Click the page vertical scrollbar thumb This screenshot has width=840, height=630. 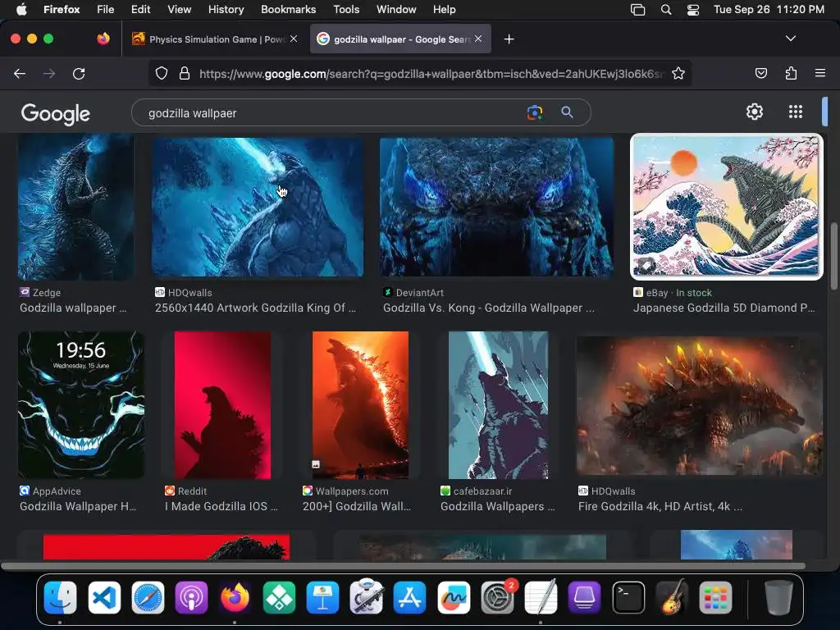[833, 256]
